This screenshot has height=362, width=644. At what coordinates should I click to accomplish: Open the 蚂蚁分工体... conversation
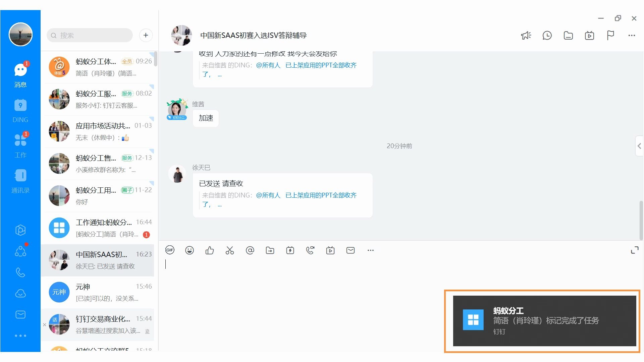click(x=99, y=67)
